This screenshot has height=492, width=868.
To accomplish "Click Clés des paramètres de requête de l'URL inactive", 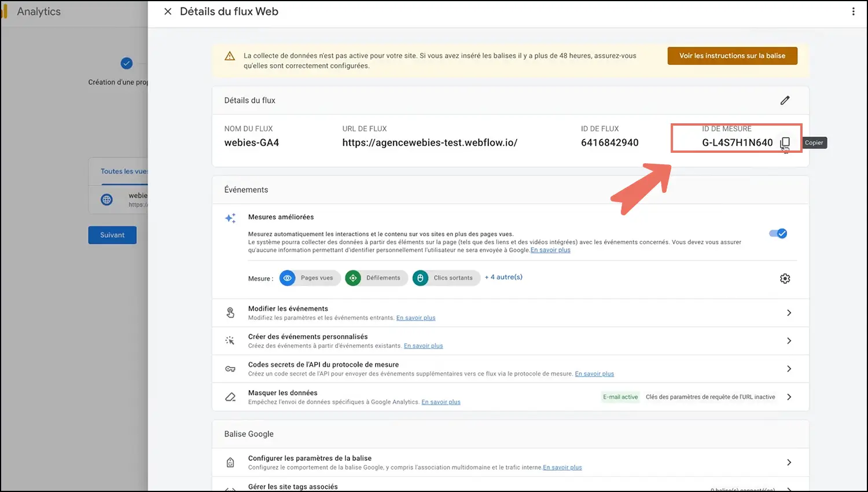I will pos(710,397).
